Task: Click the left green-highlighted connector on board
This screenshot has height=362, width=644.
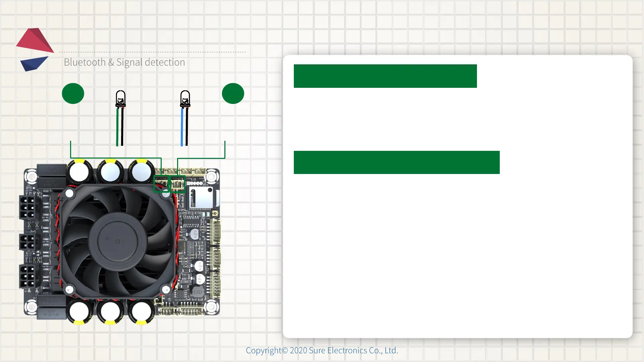Action: pyautogui.click(x=162, y=184)
